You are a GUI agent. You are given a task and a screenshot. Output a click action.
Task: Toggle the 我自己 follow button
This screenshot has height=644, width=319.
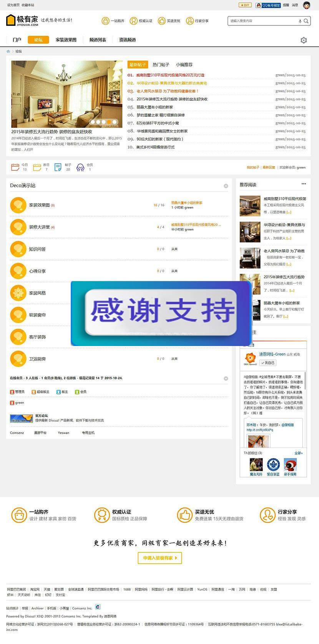[268, 363]
